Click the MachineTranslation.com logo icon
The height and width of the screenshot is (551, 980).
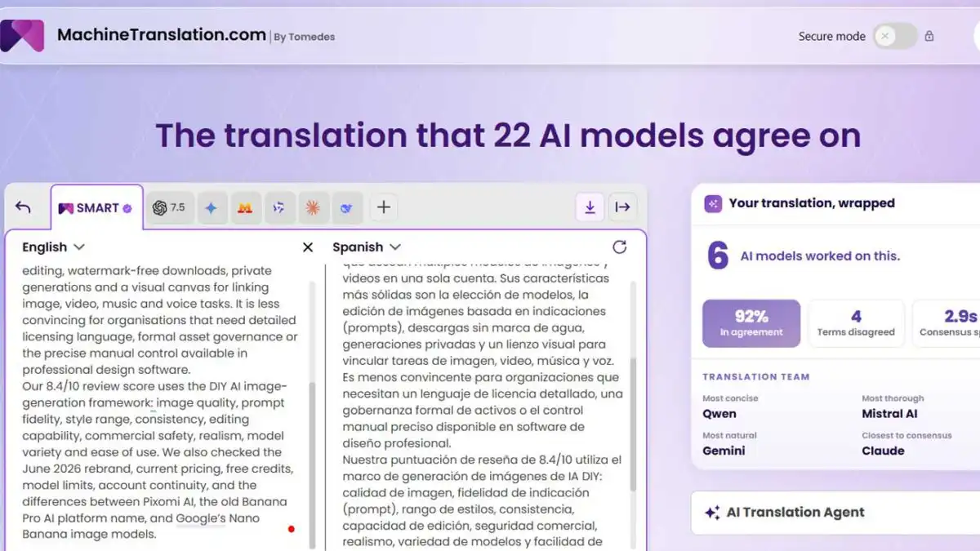click(x=22, y=36)
